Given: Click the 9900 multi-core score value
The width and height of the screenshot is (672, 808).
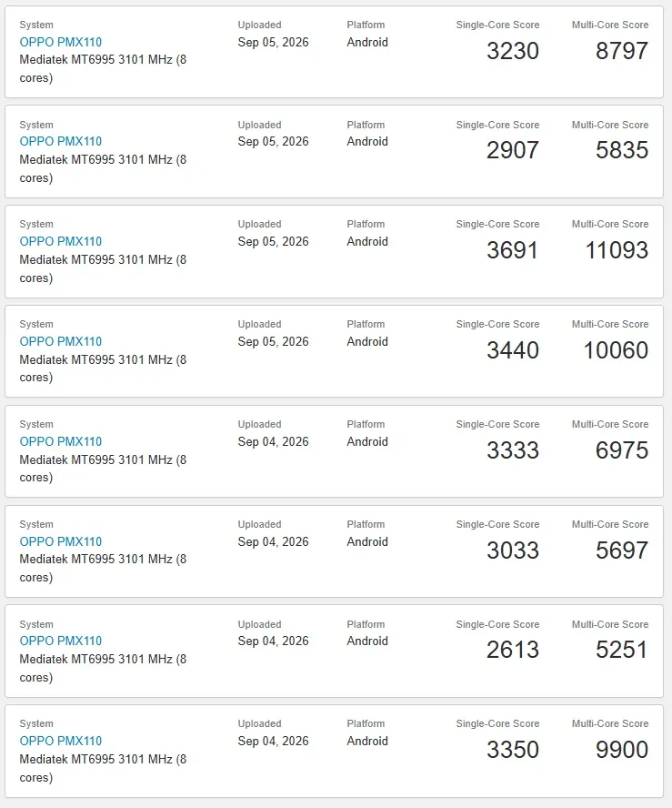Looking at the screenshot, I should point(622,750).
